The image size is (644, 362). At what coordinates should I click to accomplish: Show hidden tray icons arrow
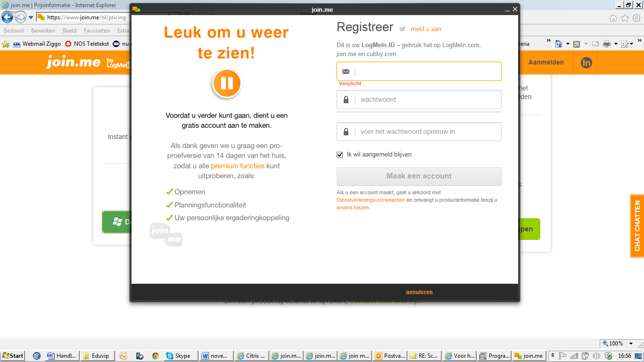552,356
